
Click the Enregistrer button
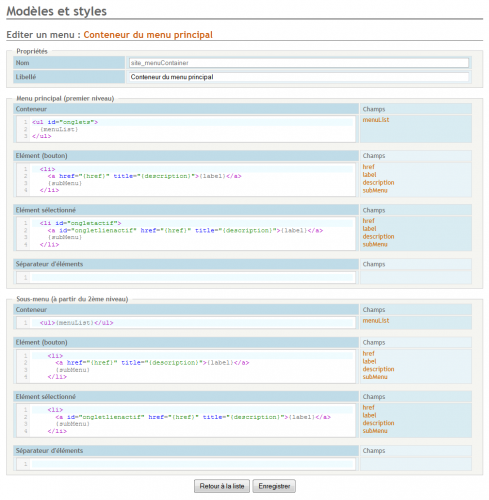tap(274, 486)
